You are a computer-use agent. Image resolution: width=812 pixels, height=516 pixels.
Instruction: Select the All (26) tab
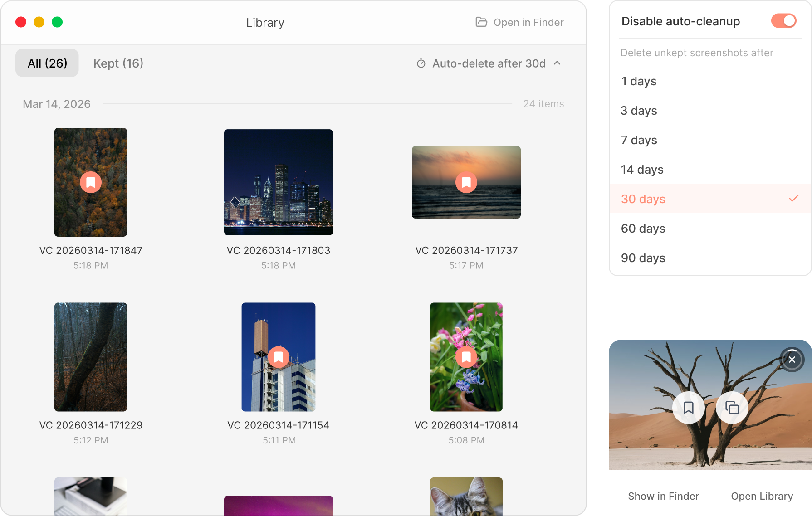point(47,63)
